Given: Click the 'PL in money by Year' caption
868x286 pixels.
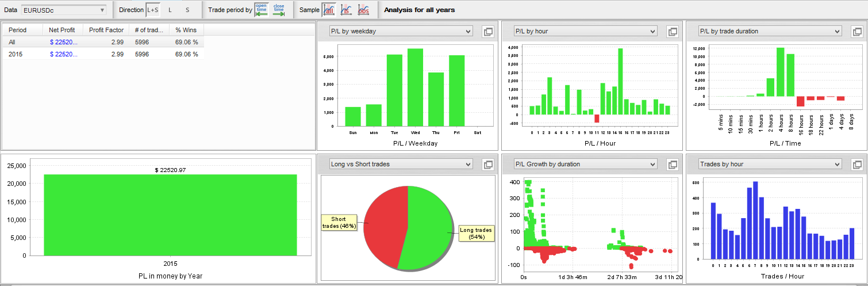Looking at the screenshot, I should (x=171, y=276).
